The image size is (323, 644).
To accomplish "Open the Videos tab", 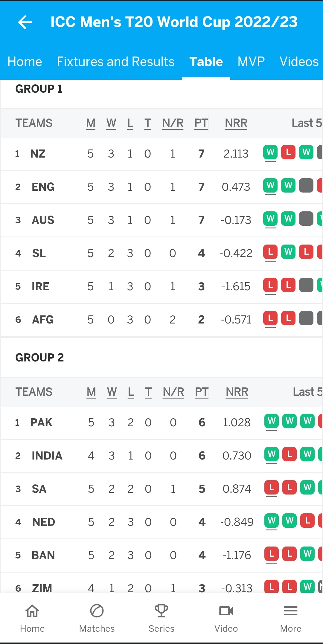I will [x=299, y=62].
